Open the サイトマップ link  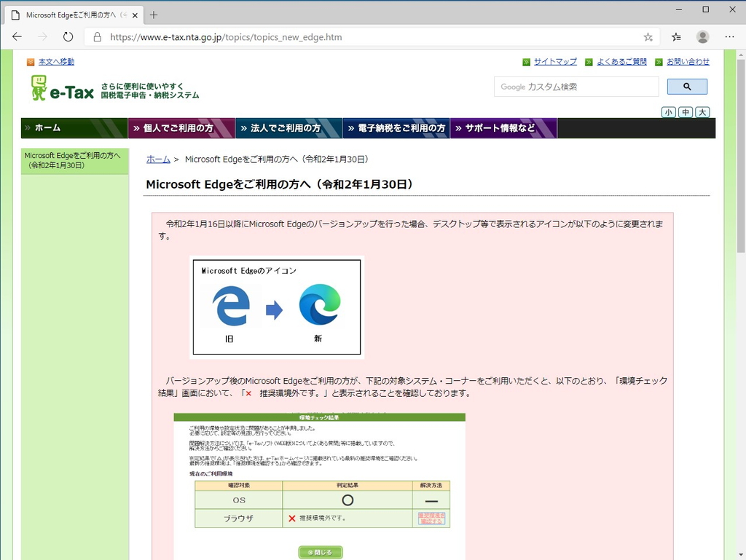(x=557, y=61)
